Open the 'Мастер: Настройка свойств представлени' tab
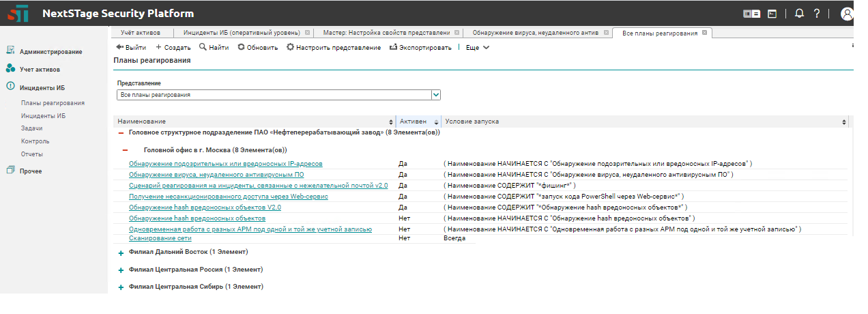This screenshot has height=314, width=868. 386,32
